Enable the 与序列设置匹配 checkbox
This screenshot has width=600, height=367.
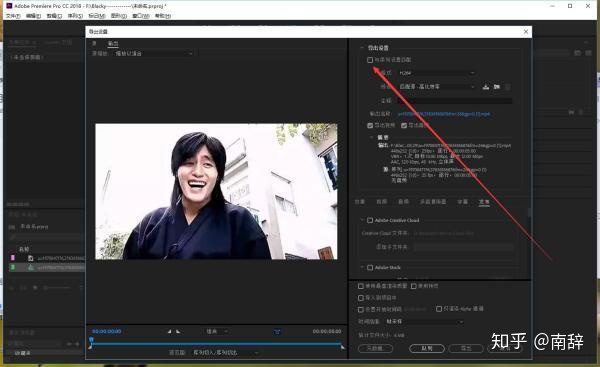tap(370, 60)
